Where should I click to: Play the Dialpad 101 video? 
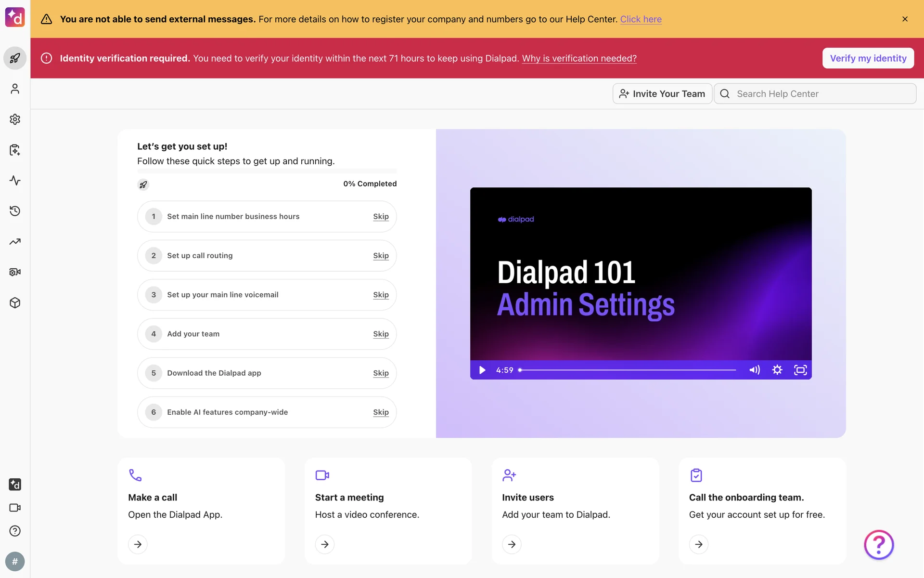coord(482,370)
